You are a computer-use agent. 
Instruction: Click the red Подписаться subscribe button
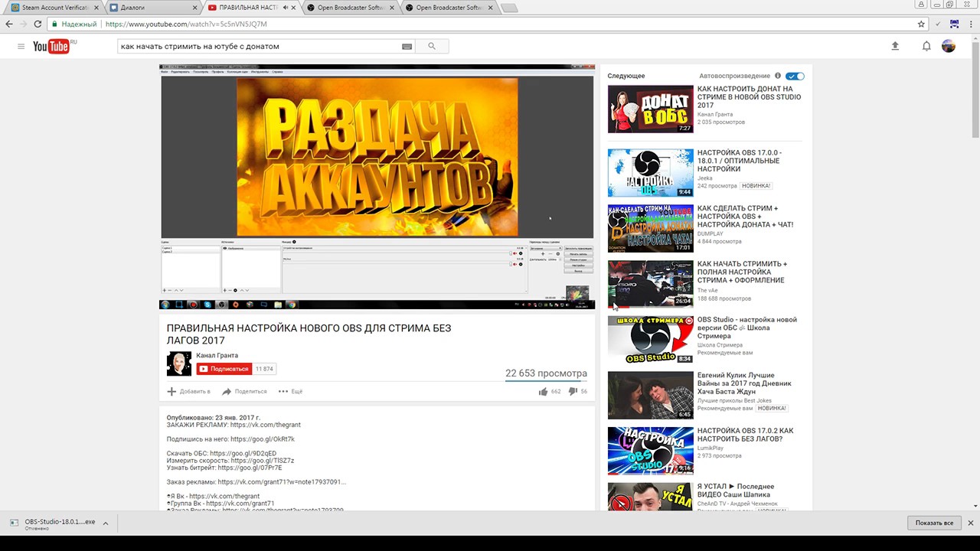(224, 369)
